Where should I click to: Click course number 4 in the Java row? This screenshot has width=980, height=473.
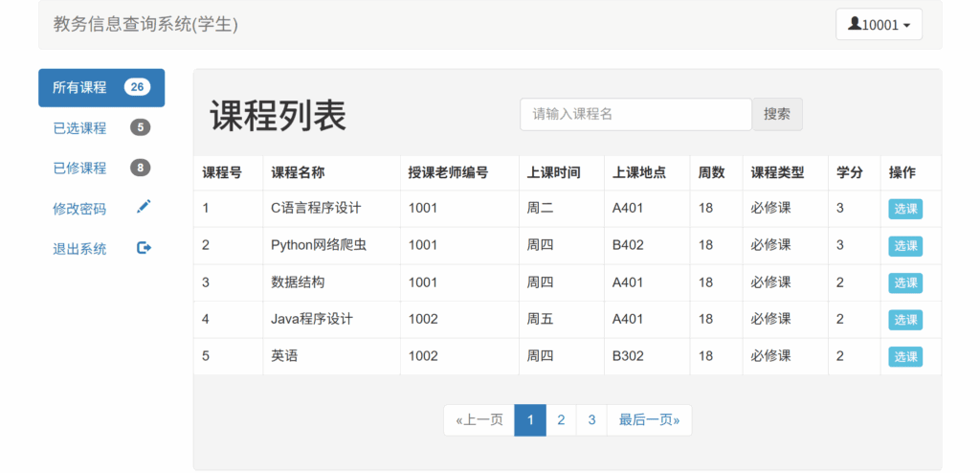[206, 319]
